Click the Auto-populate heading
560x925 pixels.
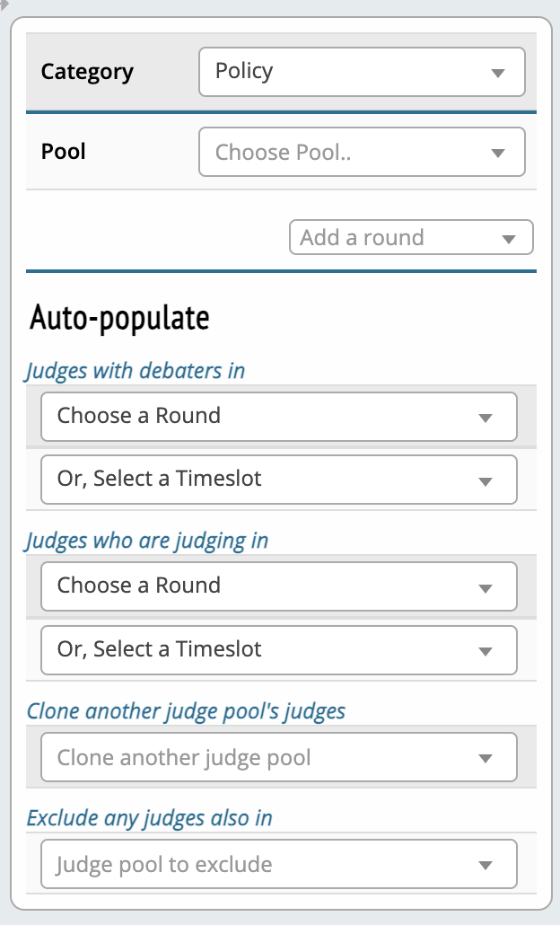tap(119, 317)
